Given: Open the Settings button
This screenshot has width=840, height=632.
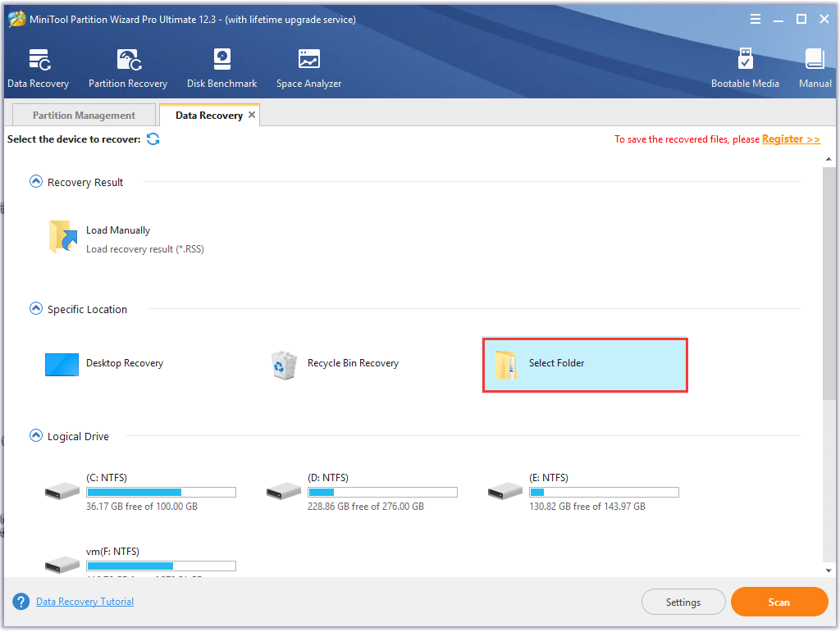Looking at the screenshot, I should pyautogui.click(x=683, y=602).
